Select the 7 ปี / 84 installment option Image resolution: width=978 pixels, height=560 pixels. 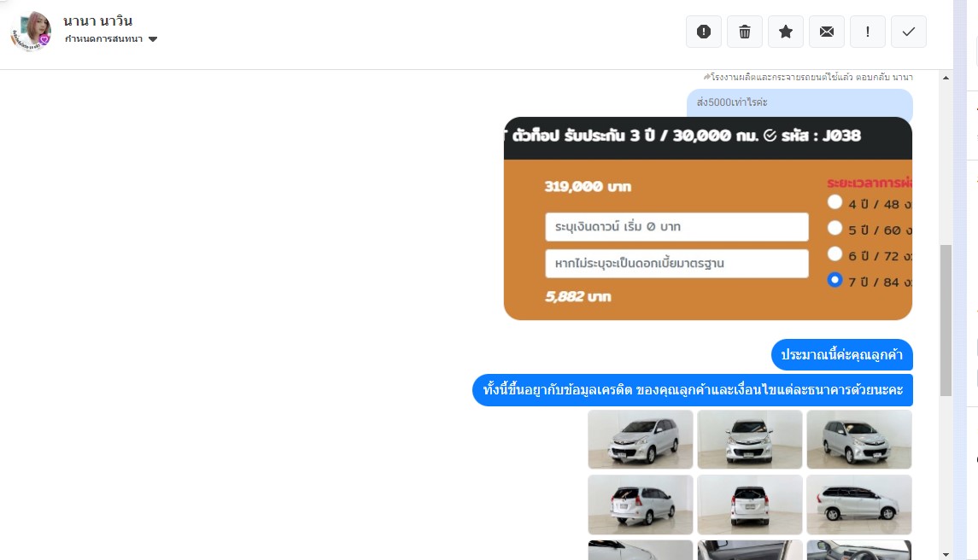[835, 280]
